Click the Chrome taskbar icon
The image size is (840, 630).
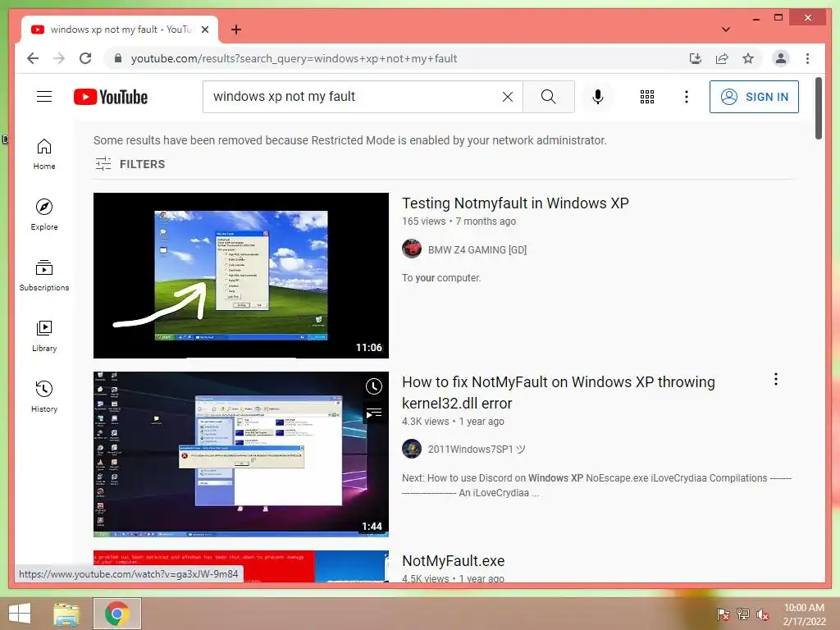click(116, 614)
